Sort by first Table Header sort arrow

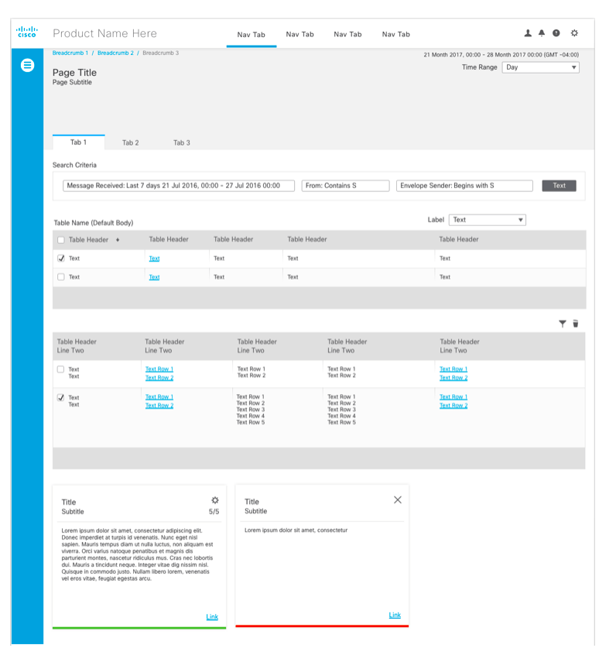tap(118, 240)
